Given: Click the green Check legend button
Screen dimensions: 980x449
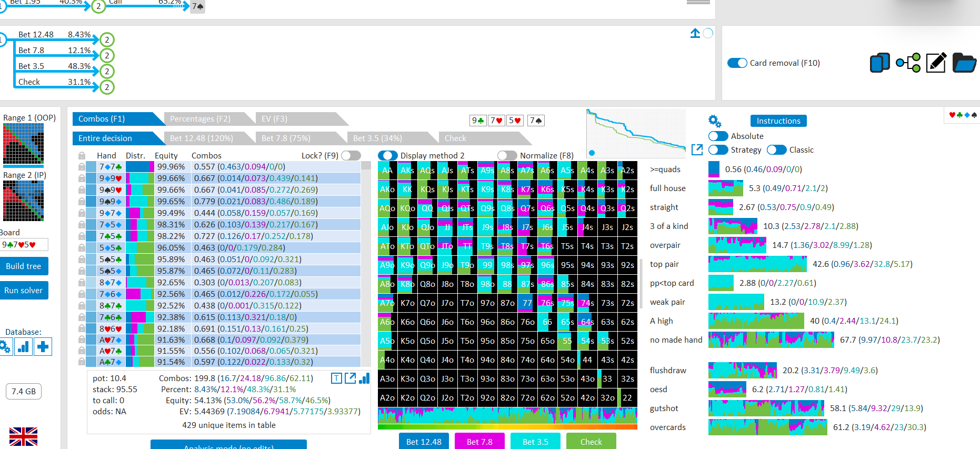Looking at the screenshot, I should pos(591,441).
